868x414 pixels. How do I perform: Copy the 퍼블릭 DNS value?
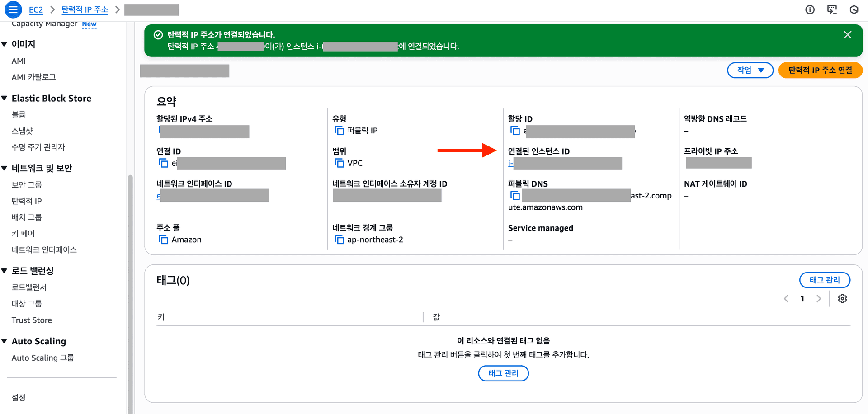515,195
